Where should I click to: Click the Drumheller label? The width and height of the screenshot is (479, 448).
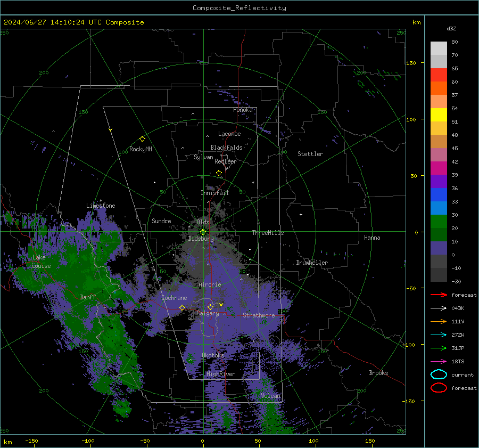312,263
